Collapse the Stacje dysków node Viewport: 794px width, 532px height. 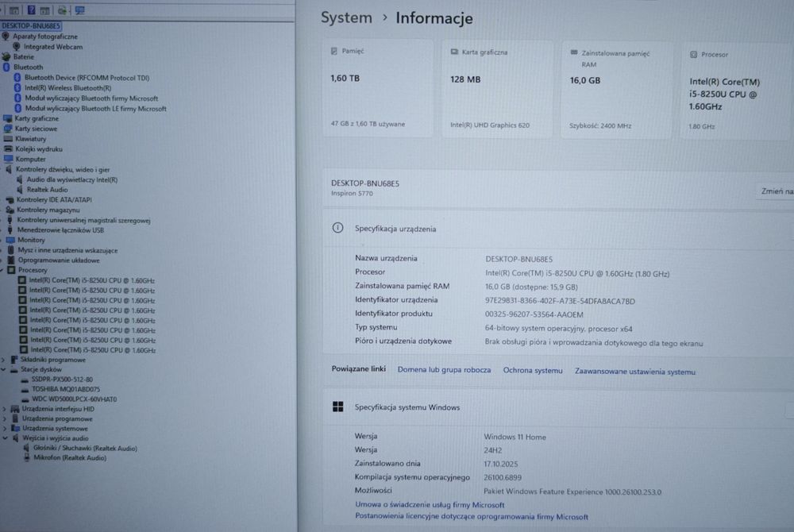3,369
